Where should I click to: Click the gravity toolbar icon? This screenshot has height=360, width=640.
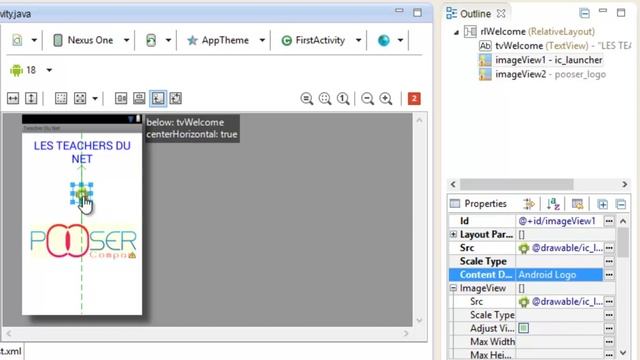(x=80, y=98)
